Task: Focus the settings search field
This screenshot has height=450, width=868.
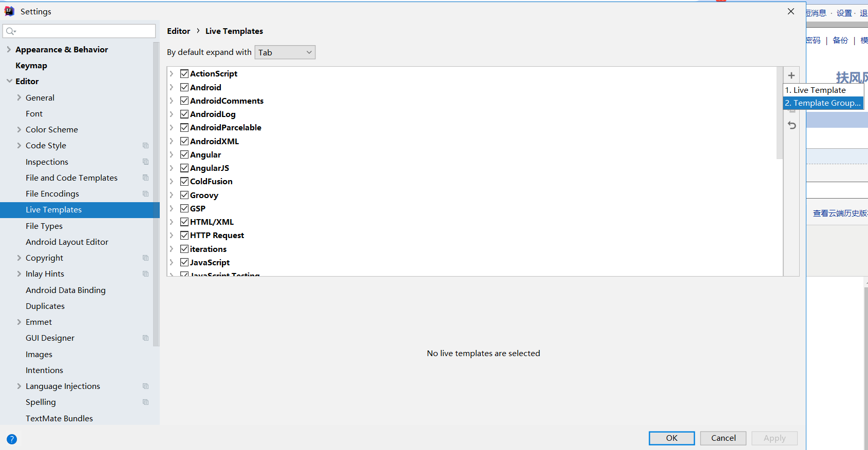Action: [x=79, y=31]
